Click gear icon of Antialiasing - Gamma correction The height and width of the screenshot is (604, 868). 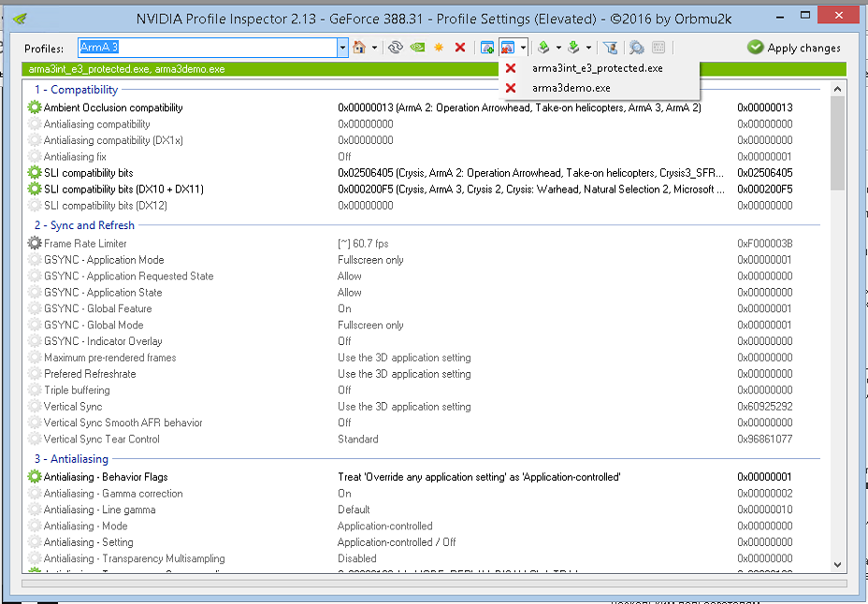click(x=35, y=494)
